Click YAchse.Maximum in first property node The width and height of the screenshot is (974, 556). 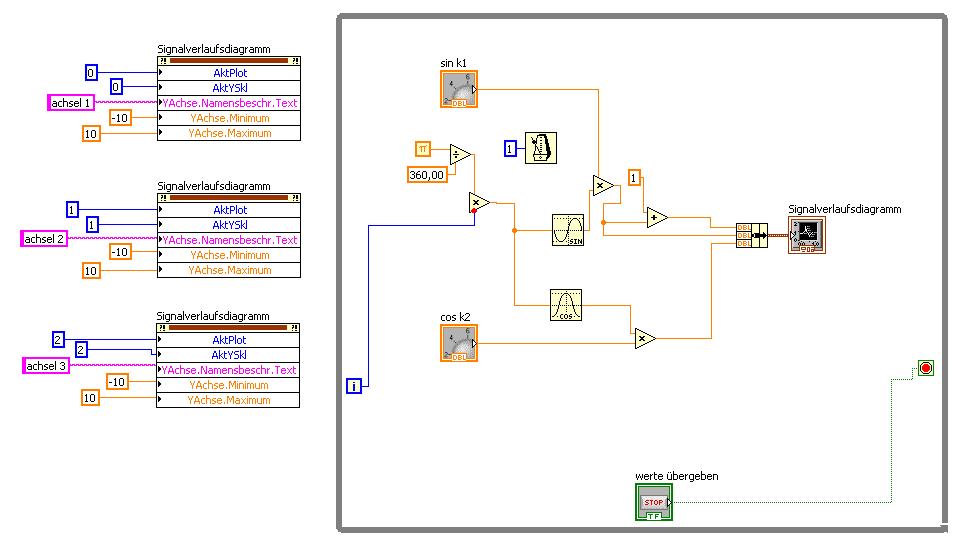[x=229, y=133]
